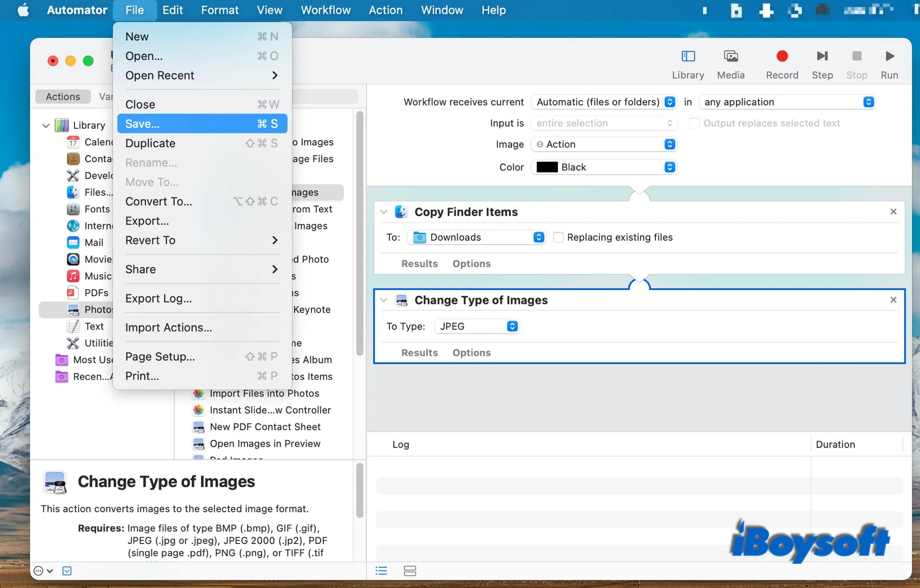
Task: Click Options under Change Type of Images
Action: coord(471,353)
